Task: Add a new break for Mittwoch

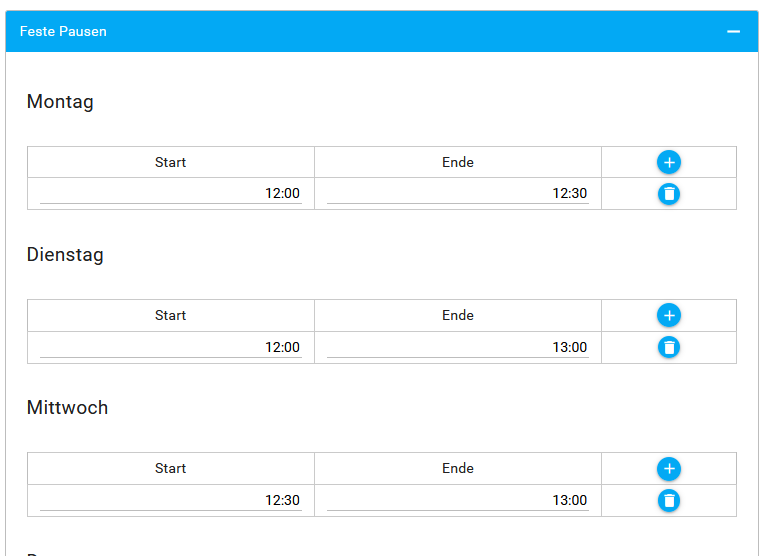Action: [669, 469]
